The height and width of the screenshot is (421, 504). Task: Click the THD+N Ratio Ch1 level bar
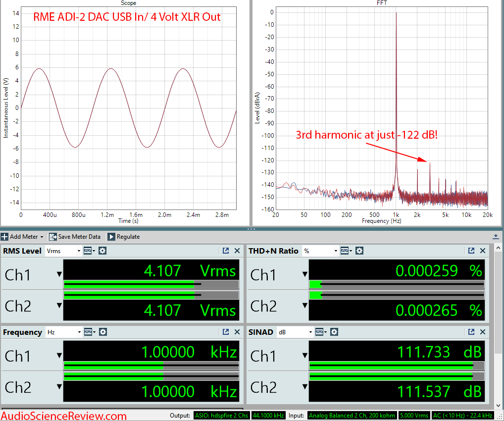click(397, 284)
